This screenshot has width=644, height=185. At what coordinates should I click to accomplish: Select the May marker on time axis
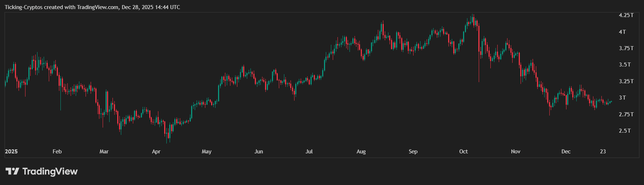[x=206, y=152]
